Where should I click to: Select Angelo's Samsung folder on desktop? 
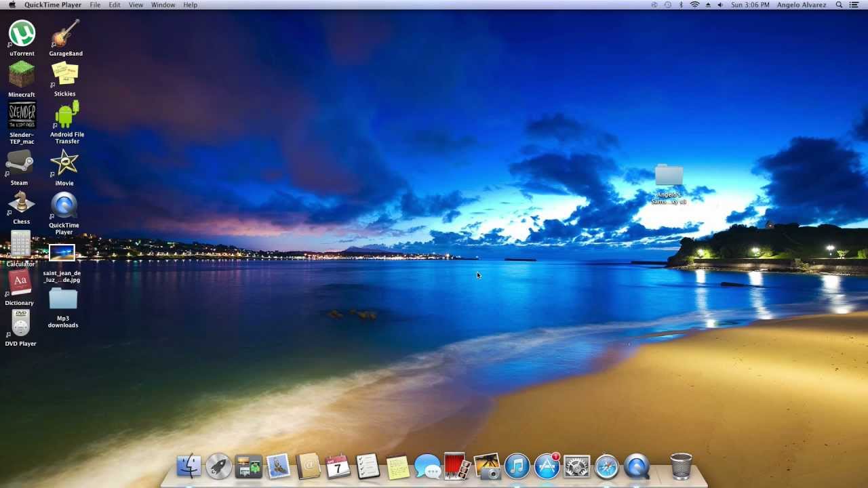point(669,176)
